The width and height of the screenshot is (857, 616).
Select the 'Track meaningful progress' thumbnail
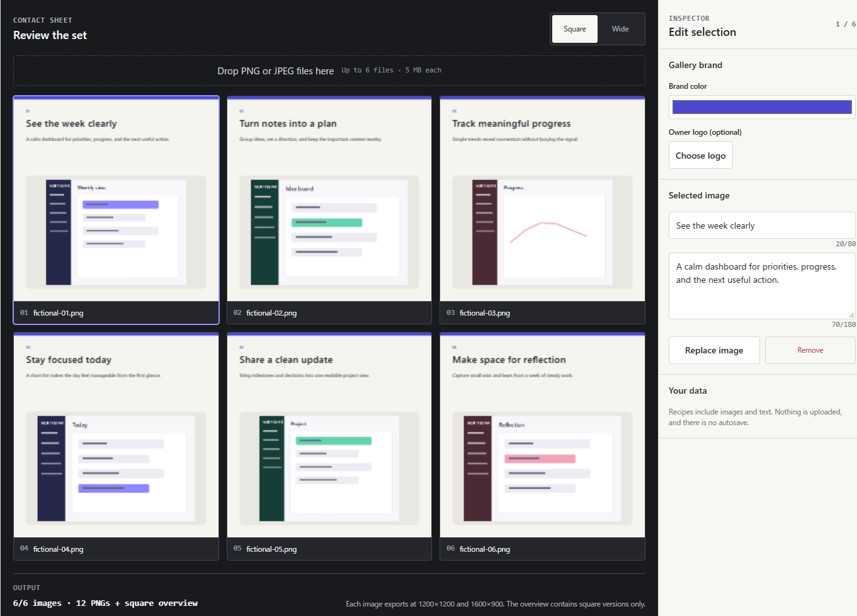point(542,210)
